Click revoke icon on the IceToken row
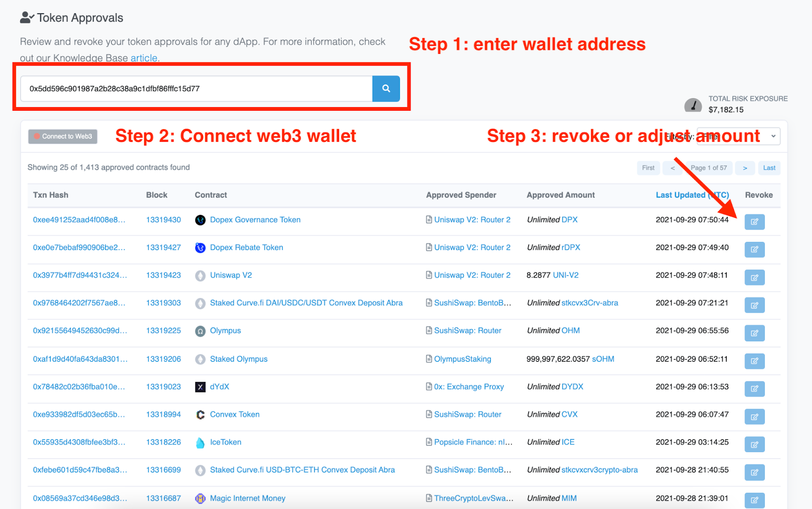This screenshot has width=812, height=509. point(754,444)
